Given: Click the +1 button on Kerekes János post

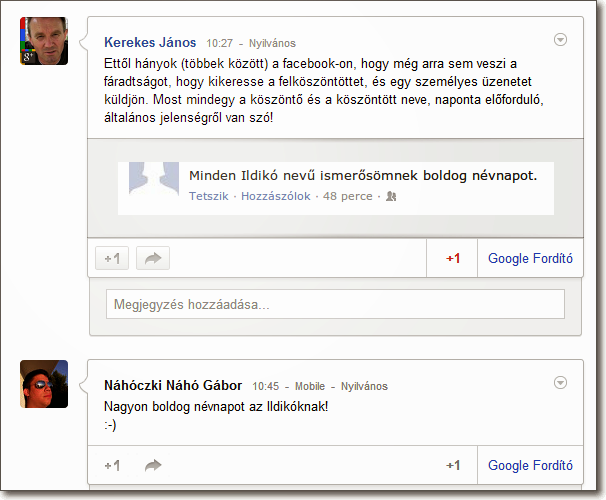Looking at the screenshot, I should point(112,259).
